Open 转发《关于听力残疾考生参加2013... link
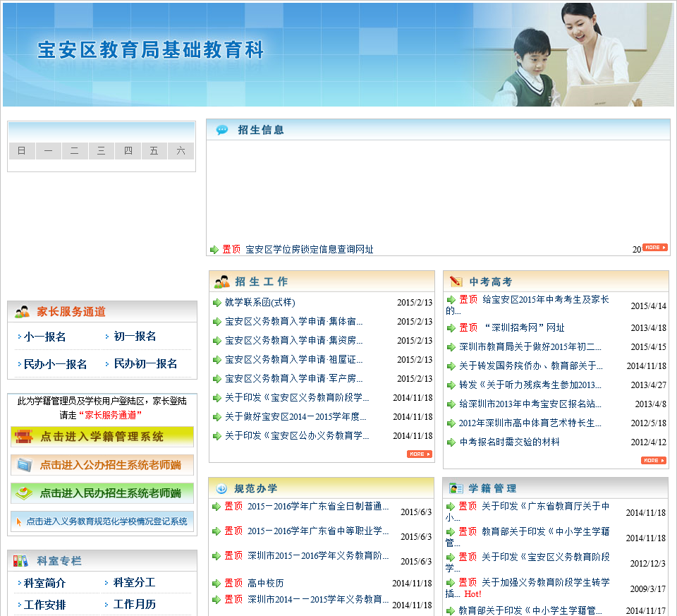Screen dimensions: 677x616 (530, 385)
